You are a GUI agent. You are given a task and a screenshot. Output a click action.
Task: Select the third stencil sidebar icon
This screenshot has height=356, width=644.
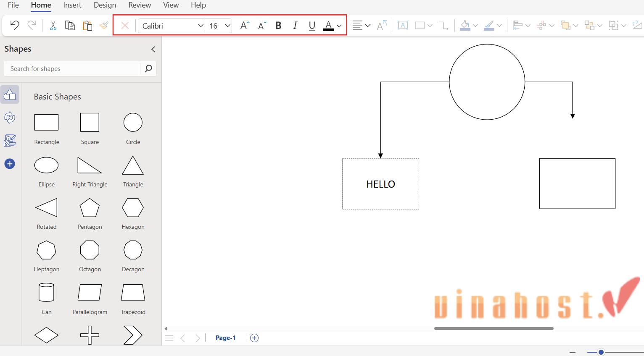pyautogui.click(x=10, y=141)
